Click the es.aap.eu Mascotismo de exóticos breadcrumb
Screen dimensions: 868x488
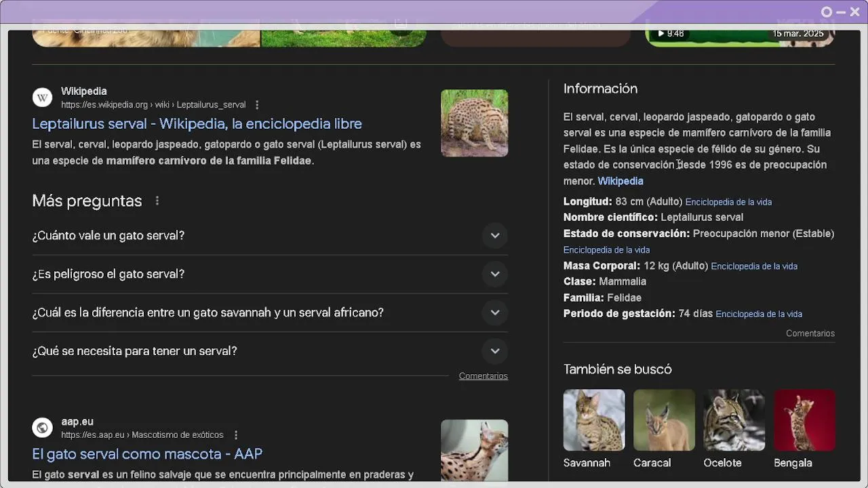coord(142,435)
